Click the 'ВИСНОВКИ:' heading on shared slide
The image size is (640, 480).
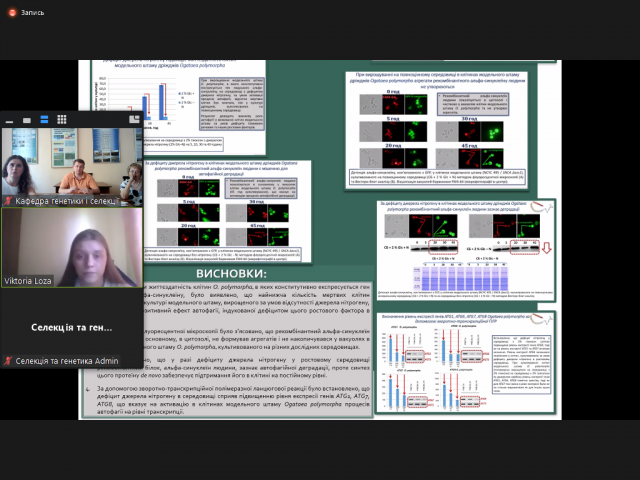(x=231, y=273)
